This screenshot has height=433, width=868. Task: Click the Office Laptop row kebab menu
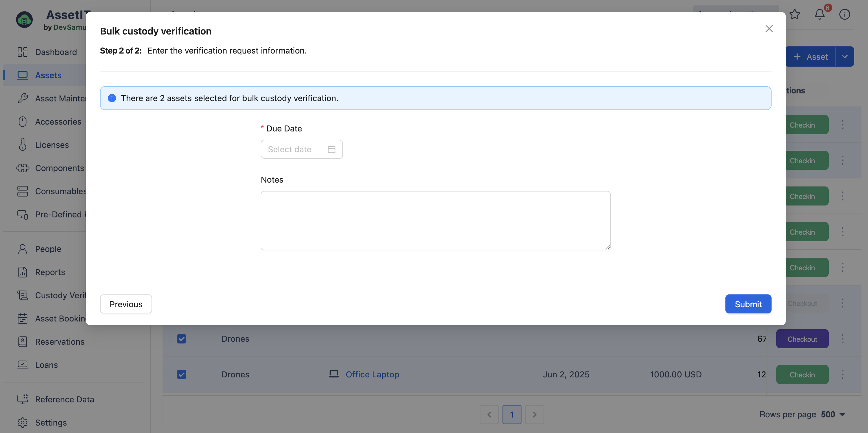pyautogui.click(x=842, y=374)
